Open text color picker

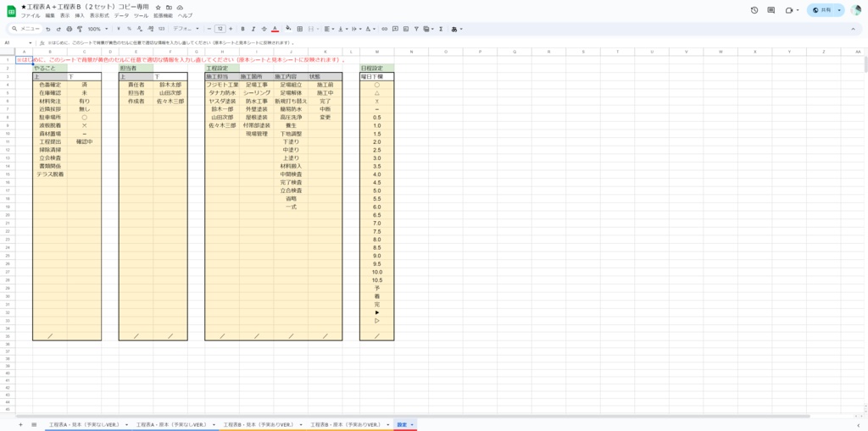(275, 29)
